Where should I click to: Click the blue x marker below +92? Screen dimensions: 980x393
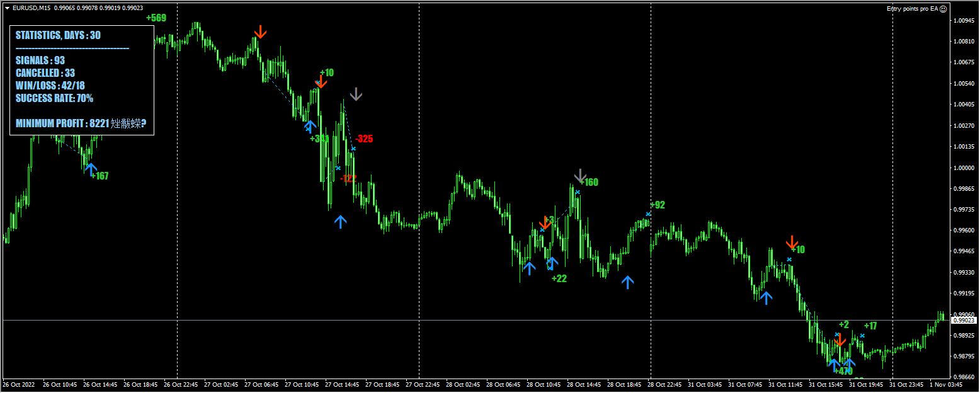pyautogui.click(x=648, y=214)
